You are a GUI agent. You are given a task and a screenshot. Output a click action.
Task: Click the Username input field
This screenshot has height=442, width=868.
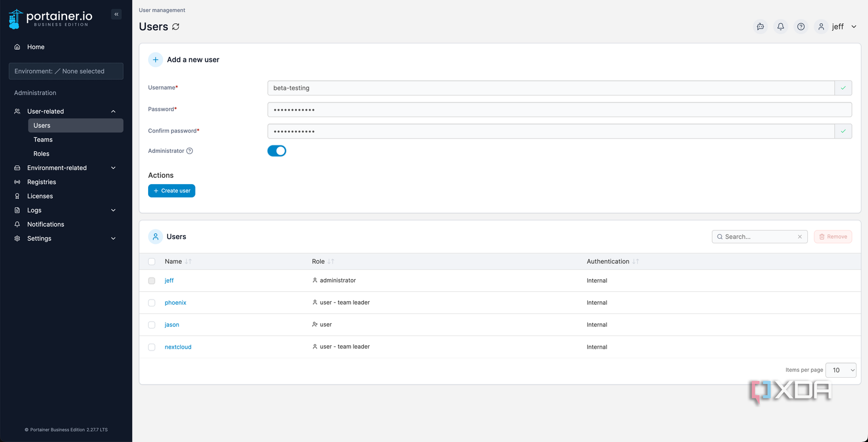coord(551,88)
